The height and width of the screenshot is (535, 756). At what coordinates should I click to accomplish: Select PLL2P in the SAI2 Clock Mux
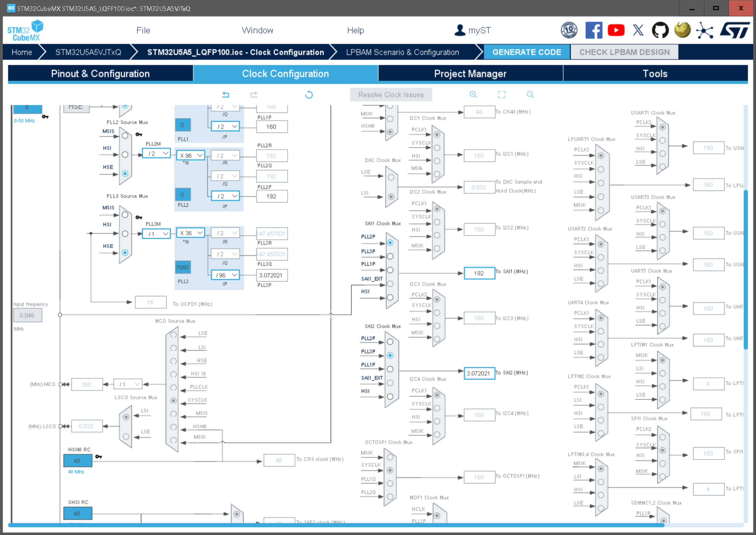pos(390,342)
